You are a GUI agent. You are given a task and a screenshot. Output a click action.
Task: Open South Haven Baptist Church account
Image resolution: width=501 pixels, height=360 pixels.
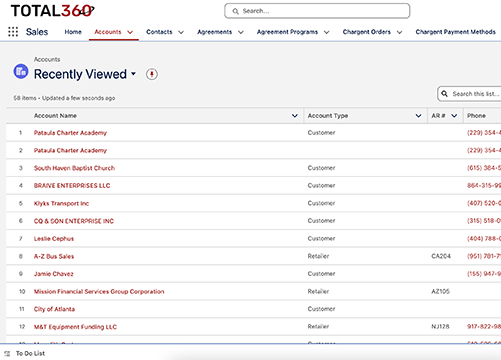(74, 168)
